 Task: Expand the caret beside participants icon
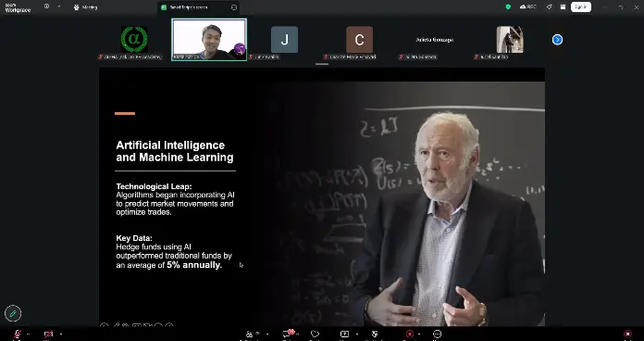(267, 334)
